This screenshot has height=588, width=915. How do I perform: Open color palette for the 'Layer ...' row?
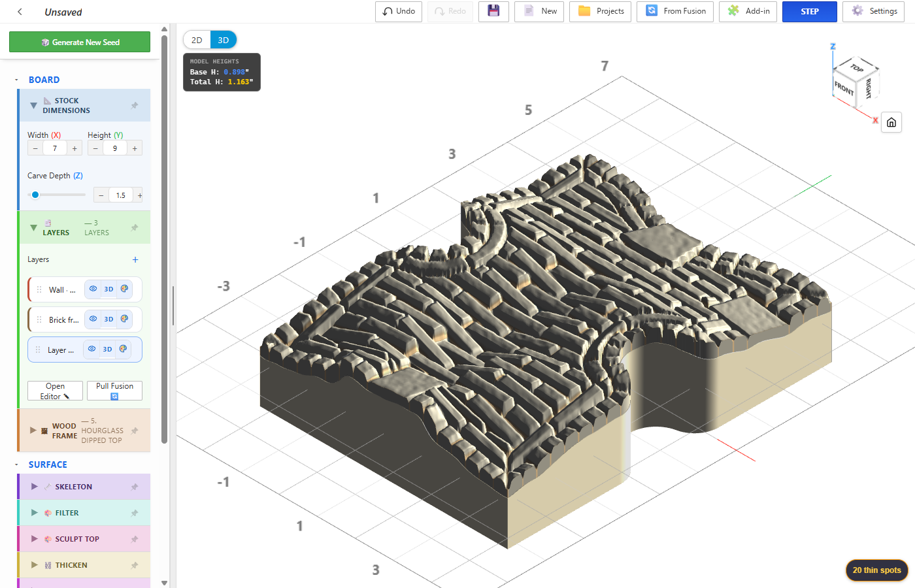123,349
